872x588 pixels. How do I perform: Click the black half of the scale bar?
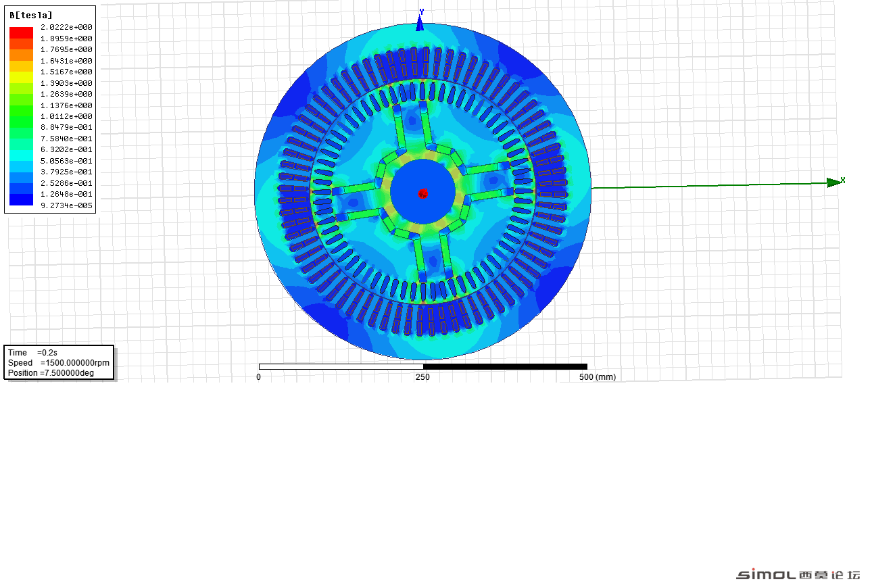(x=505, y=366)
